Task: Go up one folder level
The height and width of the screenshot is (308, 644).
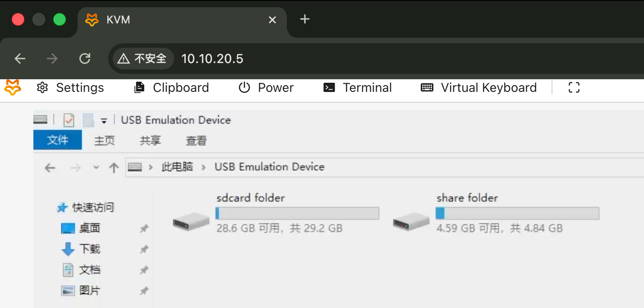Action: 114,168
